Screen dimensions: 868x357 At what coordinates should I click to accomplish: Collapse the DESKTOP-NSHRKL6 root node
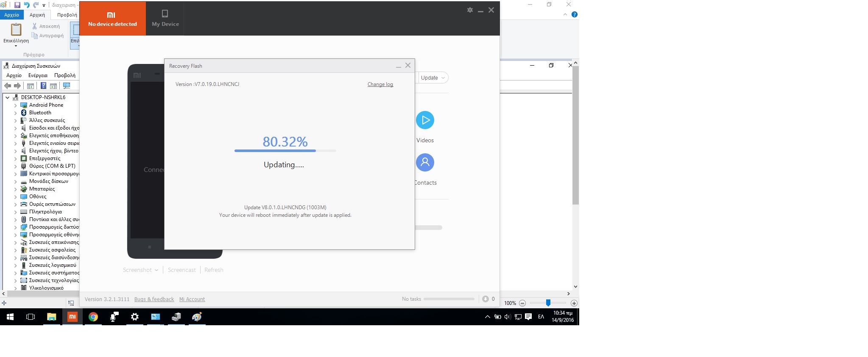pos(7,97)
